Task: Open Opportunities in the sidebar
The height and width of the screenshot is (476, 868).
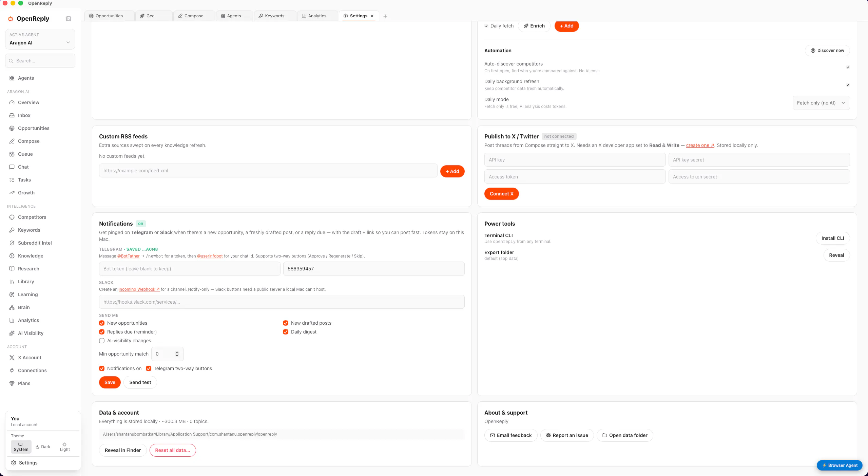Action: pyautogui.click(x=40, y=128)
